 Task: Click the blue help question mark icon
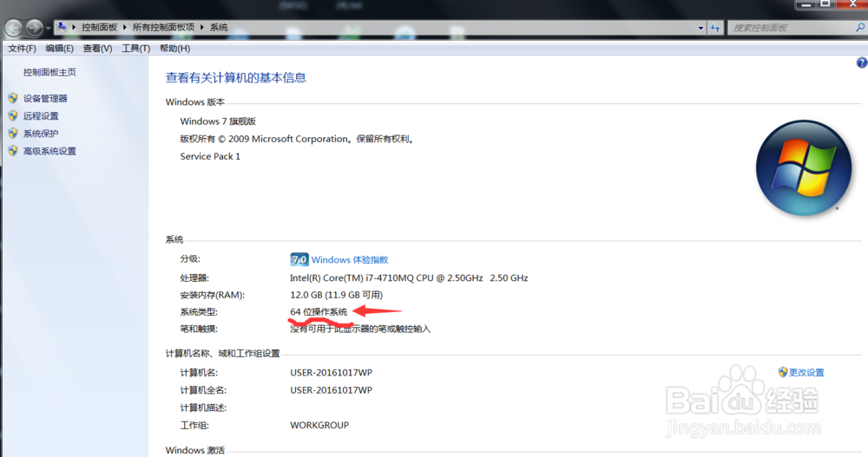point(862,63)
